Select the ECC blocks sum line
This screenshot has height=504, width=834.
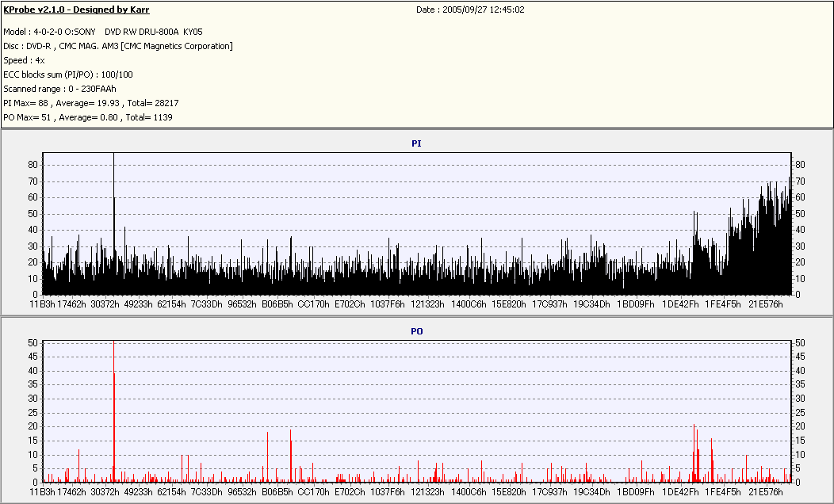68,74
